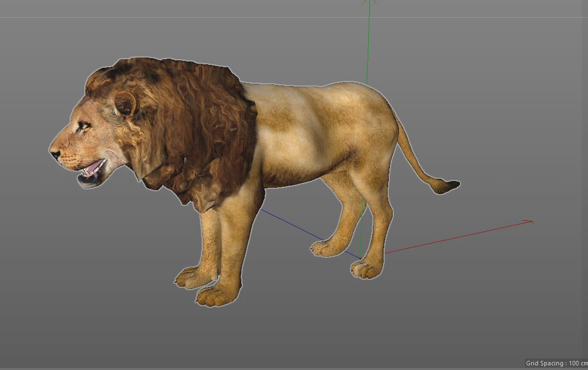Click the far hind paw
The image size is (588, 370).
tap(326, 248)
